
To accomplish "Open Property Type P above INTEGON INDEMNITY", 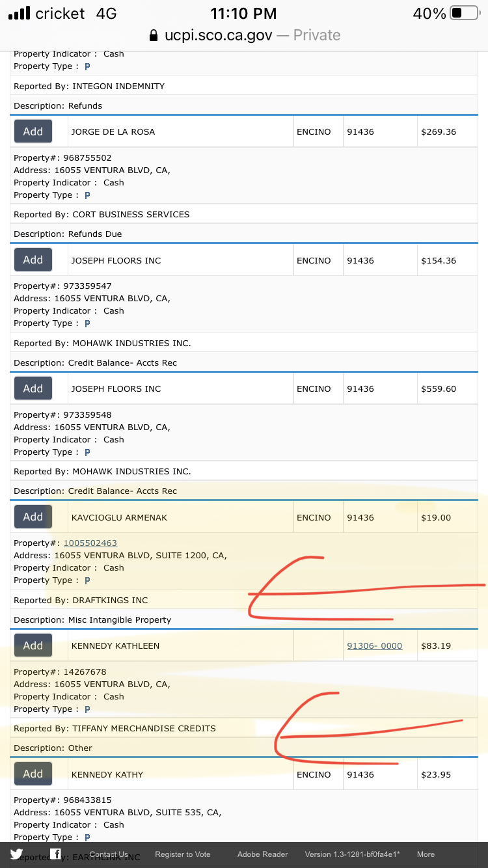I will click(87, 66).
